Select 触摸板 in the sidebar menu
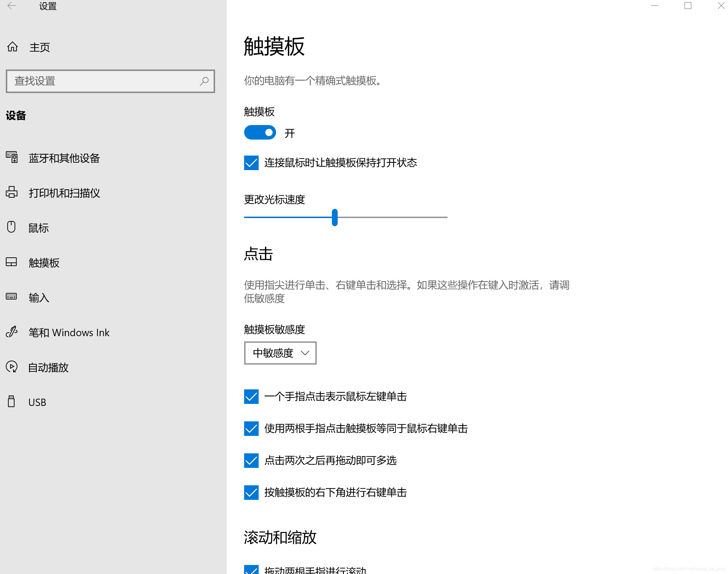The height and width of the screenshot is (574, 728). point(44,263)
